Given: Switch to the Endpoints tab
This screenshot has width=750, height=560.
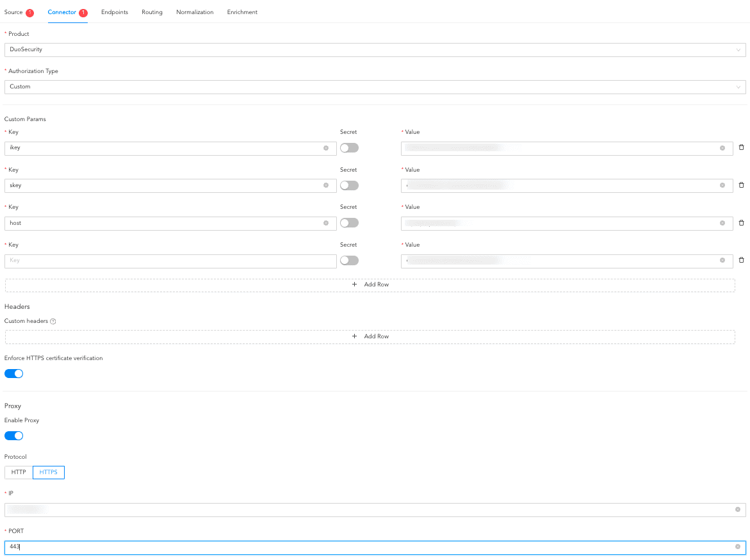Looking at the screenshot, I should (115, 12).
